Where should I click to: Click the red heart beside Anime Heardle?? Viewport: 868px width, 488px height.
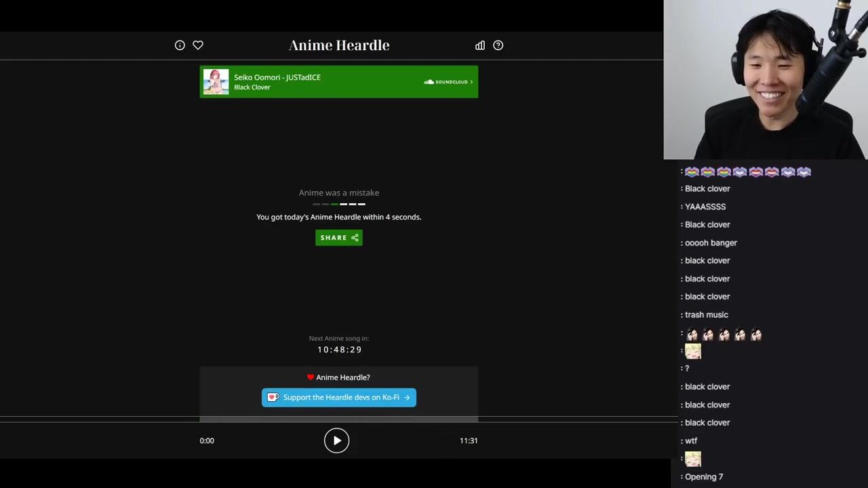(x=311, y=378)
